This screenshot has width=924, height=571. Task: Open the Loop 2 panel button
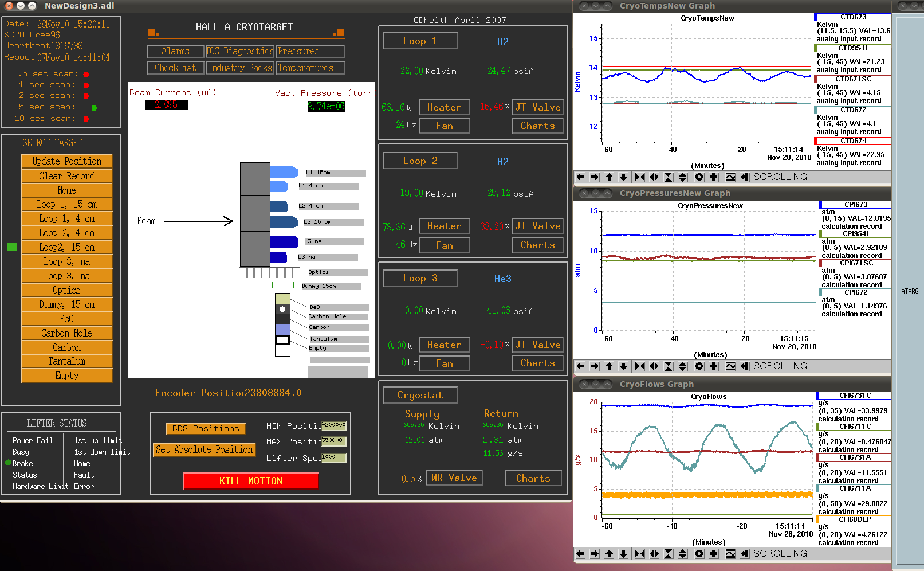420,161
